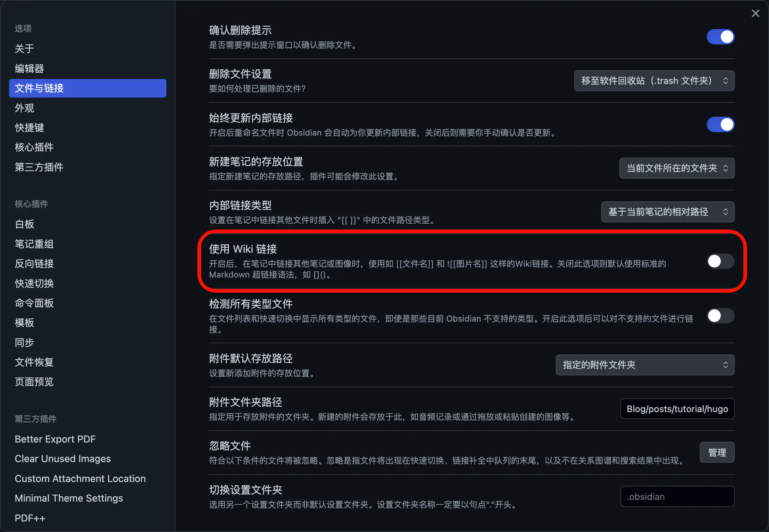Enable the 使用 Wiki 链接 switch

720,261
